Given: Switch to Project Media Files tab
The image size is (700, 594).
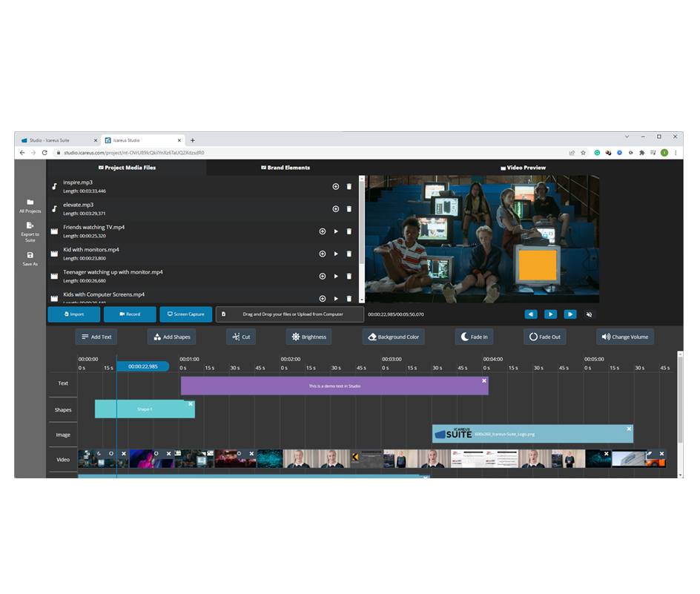Looking at the screenshot, I should [127, 168].
